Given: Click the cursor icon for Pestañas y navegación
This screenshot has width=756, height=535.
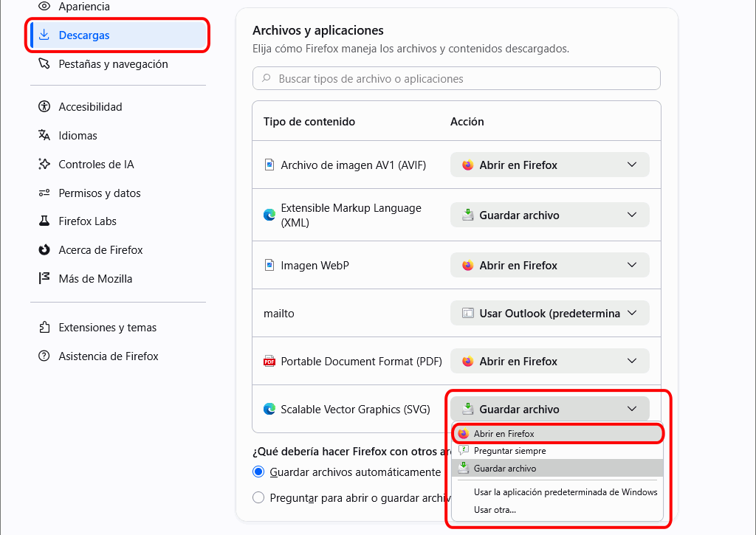Looking at the screenshot, I should pos(44,63).
